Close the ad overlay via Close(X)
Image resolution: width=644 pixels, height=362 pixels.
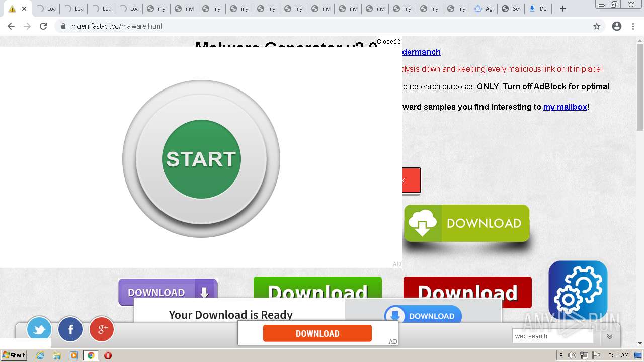(389, 42)
